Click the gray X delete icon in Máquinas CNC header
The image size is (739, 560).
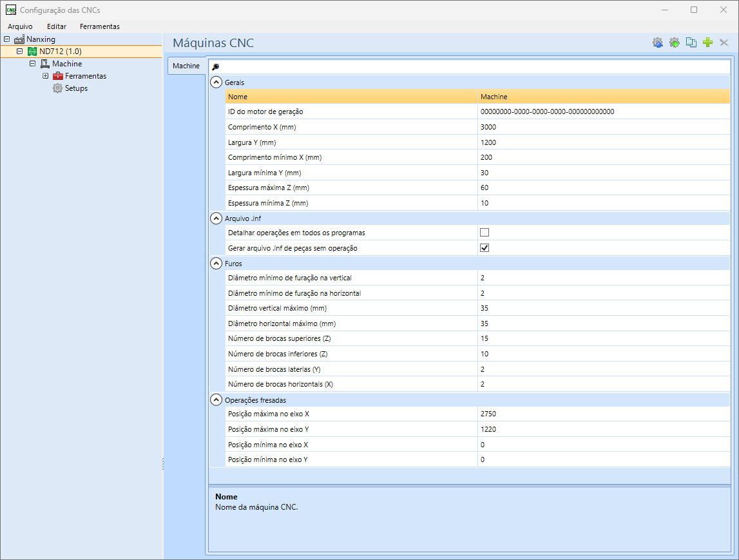[724, 43]
